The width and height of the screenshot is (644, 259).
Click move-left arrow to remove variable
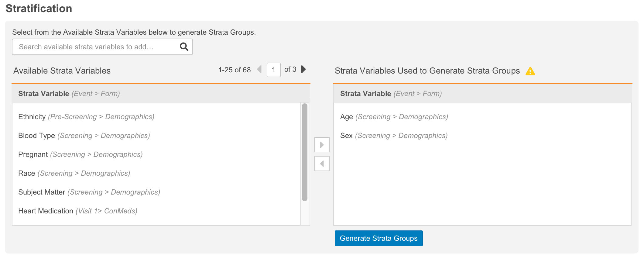click(x=322, y=164)
